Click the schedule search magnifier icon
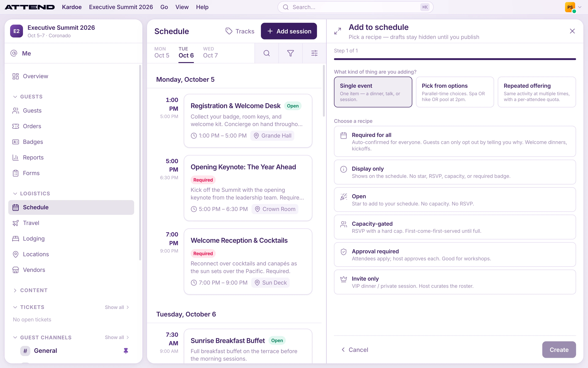This screenshot has height=368, width=588. pyautogui.click(x=267, y=53)
